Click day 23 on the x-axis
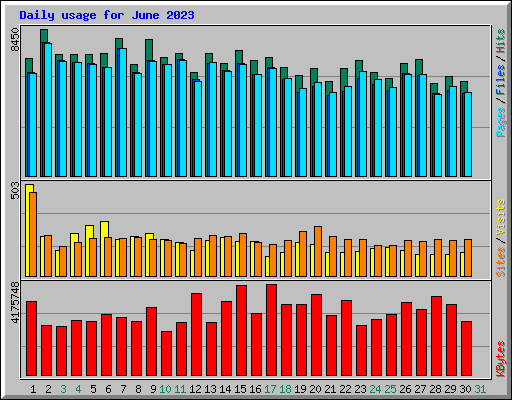This screenshot has height=400, width=512. (x=360, y=389)
